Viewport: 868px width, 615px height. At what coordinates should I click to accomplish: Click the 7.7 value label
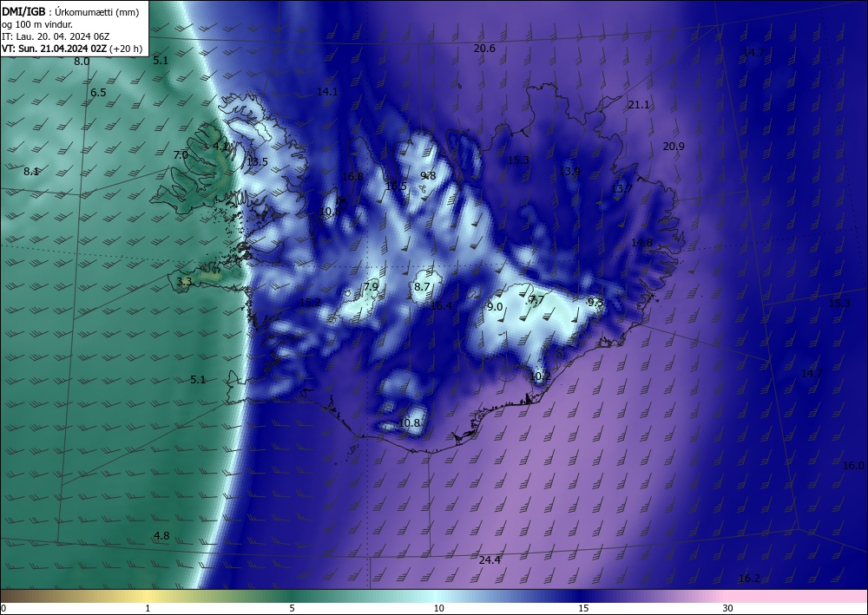[x=537, y=300]
